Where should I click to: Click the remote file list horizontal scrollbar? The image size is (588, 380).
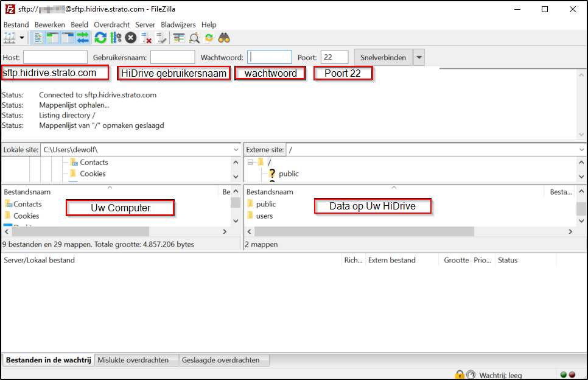tap(364, 231)
